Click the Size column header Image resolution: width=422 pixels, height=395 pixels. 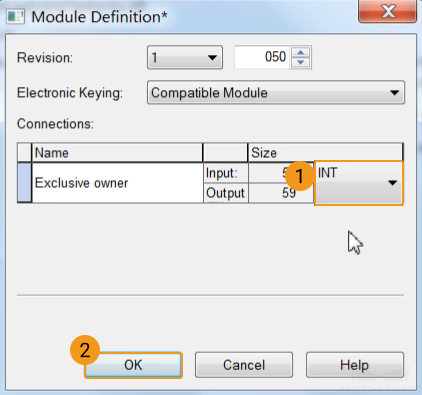coord(325,153)
